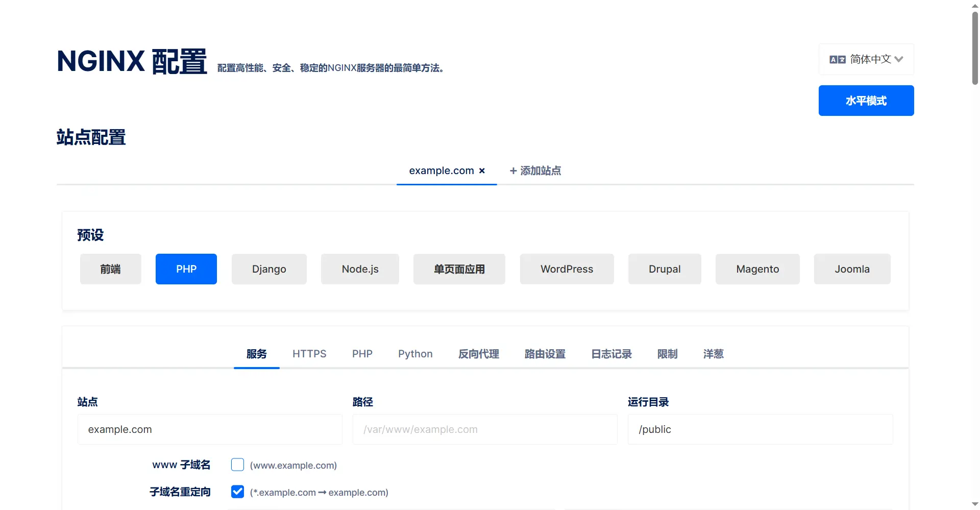Image resolution: width=980 pixels, height=510 pixels.
Task: Switch to the 限制 tab
Action: pos(668,354)
